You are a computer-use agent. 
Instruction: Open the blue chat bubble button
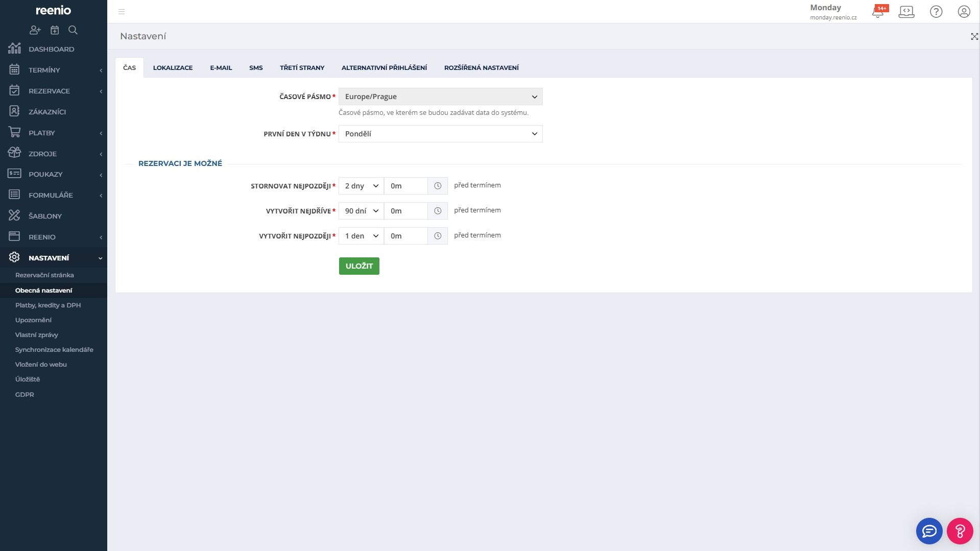click(929, 531)
